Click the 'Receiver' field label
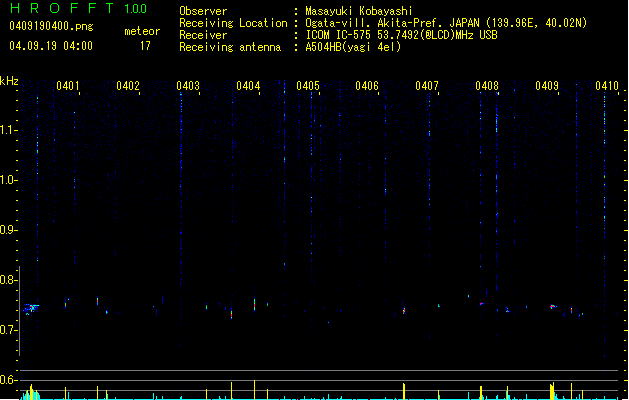 pyautogui.click(x=203, y=35)
